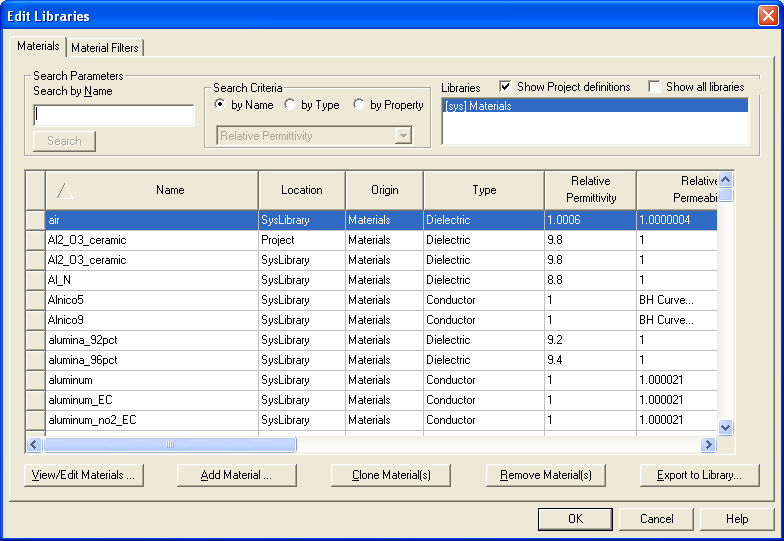This screenshot has height=541, width=784.
Task: Toggle Show Project definitions checkbox
Action: [505, 87]
